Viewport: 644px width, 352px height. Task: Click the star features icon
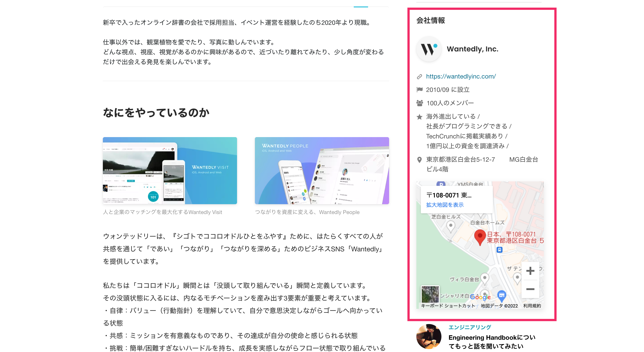point(419,117)
